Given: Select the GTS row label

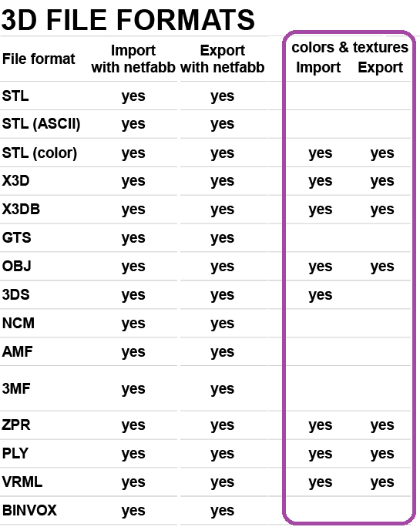Looking at the screenshot, I should click(x=16, y=237).
